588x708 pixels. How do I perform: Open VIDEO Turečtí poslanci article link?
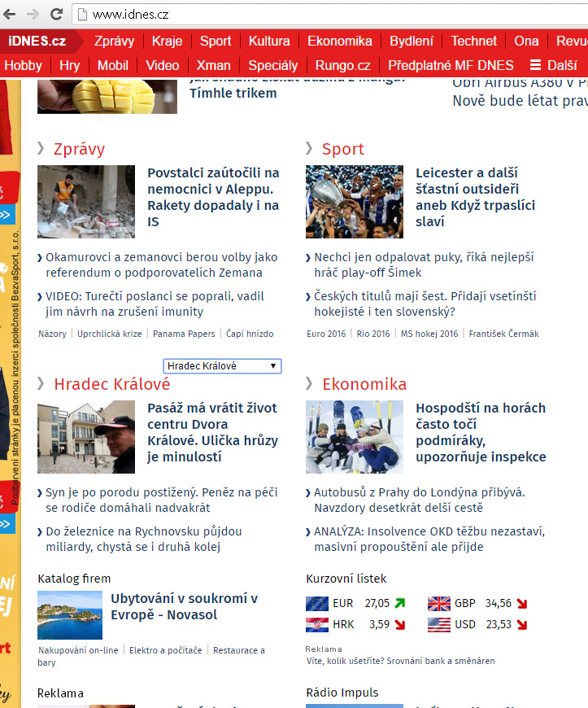[155, 304]
